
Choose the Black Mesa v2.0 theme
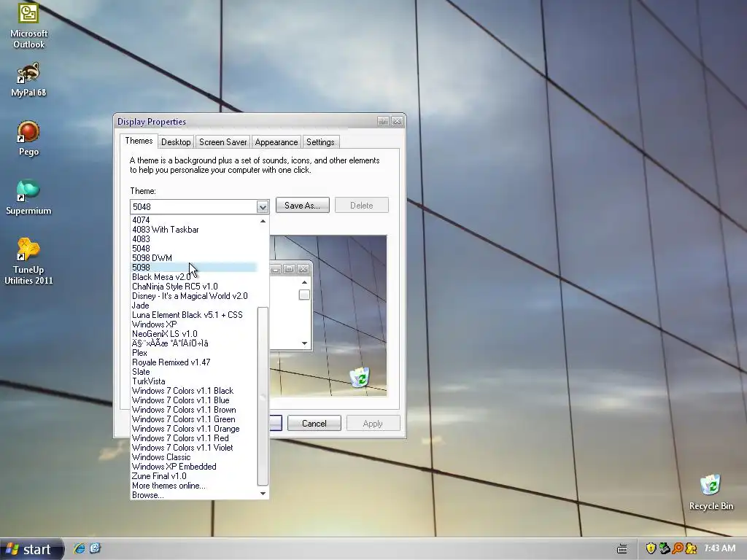click(x=194, y=277)
